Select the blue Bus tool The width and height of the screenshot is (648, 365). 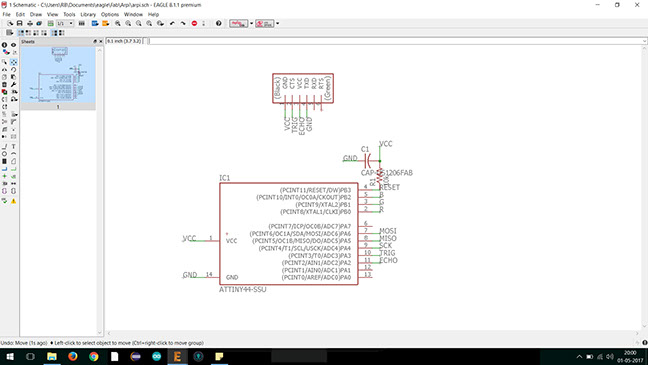pos(4,169)
